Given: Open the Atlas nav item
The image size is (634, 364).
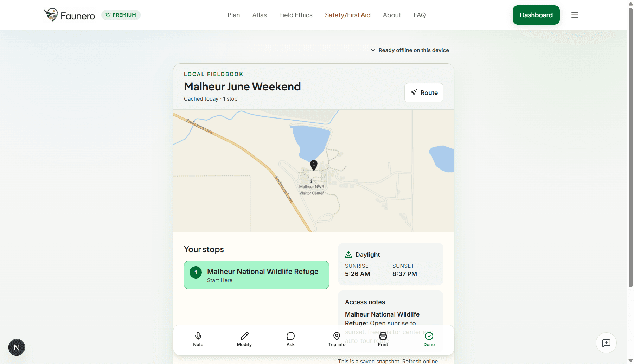Looking at the screenshot, I should (x=260, y=15).
